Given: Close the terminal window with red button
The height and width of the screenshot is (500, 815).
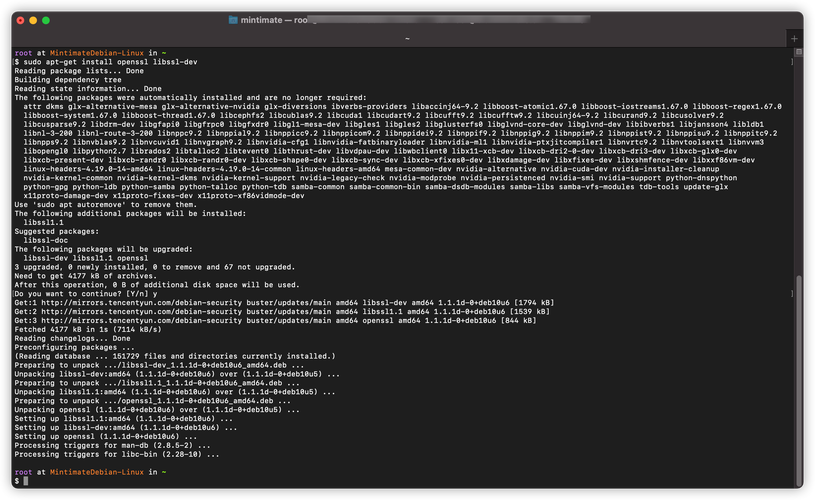Looking at the screenshot, I should [20, 20].
